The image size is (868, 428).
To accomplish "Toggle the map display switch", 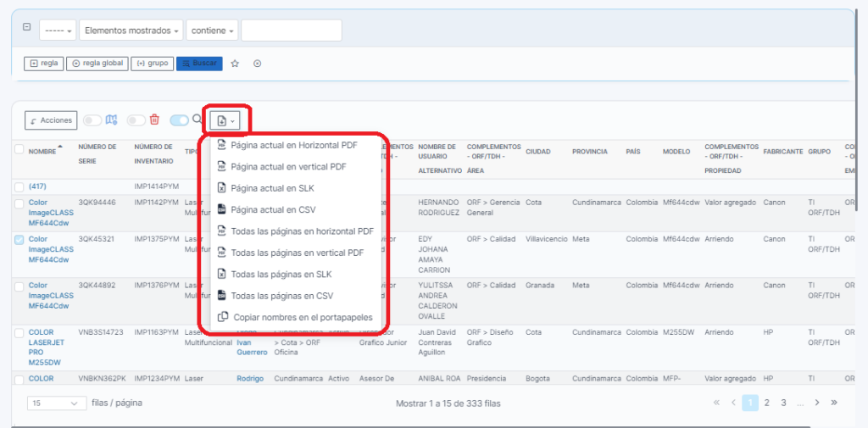I will (x=92, y=120).
